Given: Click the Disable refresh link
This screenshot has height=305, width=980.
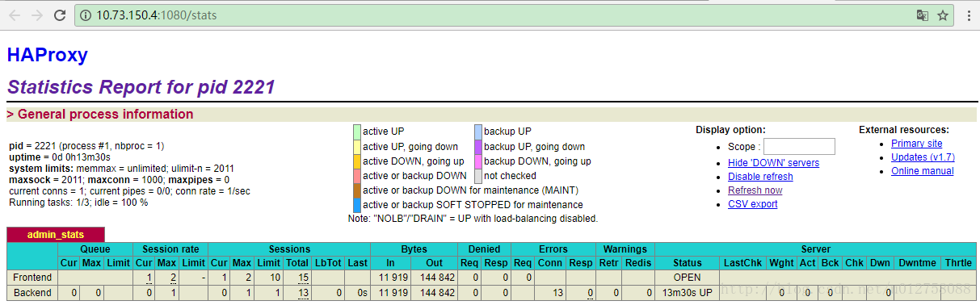Looking at the screenshot, I should [x=760, y=177].
